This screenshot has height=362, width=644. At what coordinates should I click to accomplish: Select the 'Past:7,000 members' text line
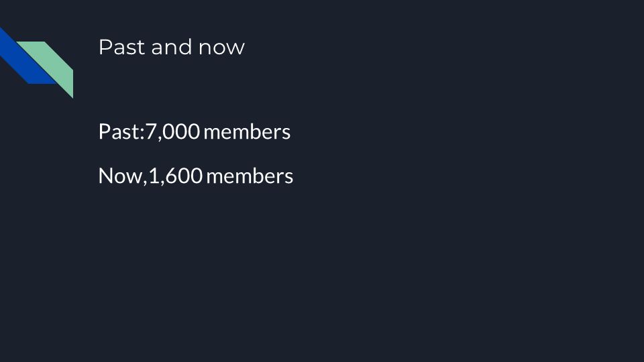195,132
